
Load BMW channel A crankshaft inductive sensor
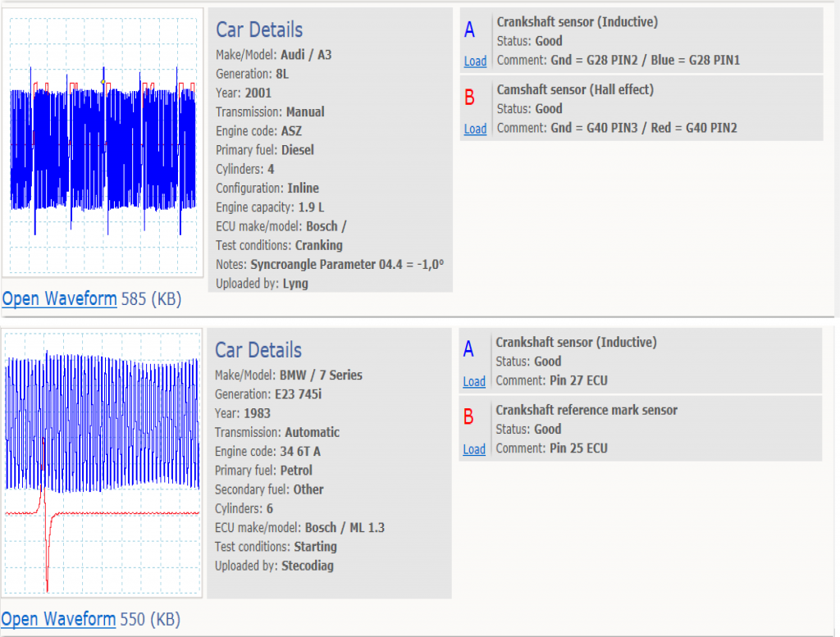click(x=474, y=381)
